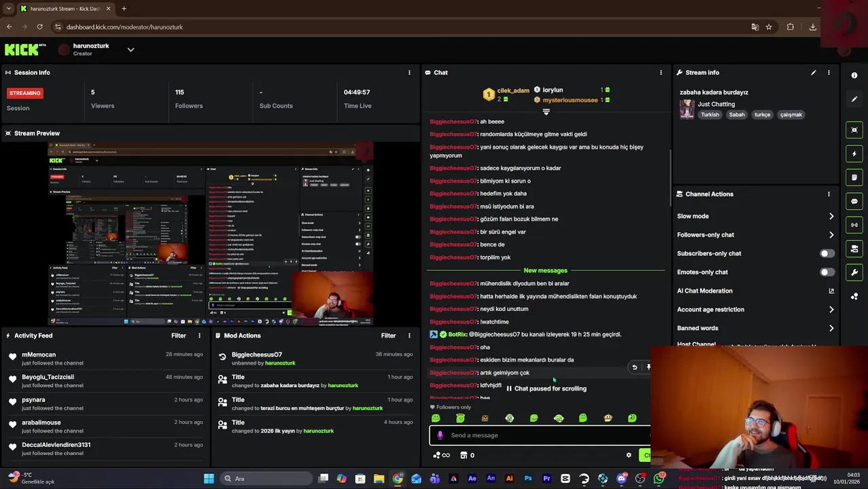This screenshot has width=868, height=489.
Task: Open the Activity Feed Filter
Action: pyautogui.click(x=178, y=336)
